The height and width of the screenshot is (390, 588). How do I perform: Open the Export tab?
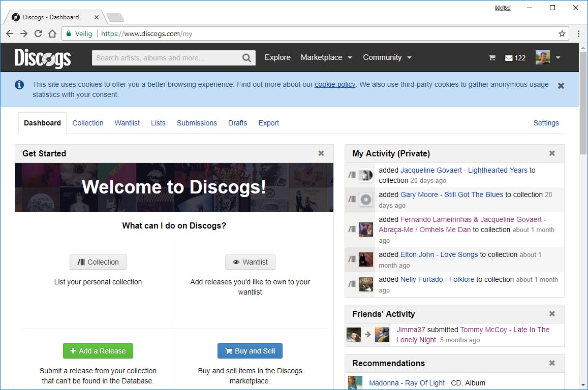[x=268, y=123]
